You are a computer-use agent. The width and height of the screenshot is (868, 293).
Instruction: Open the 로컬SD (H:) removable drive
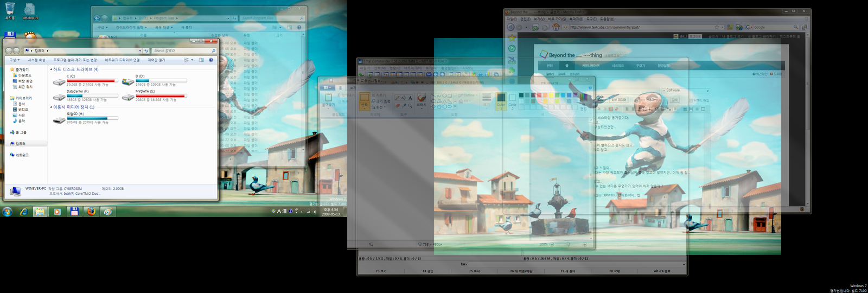[60, 120]
